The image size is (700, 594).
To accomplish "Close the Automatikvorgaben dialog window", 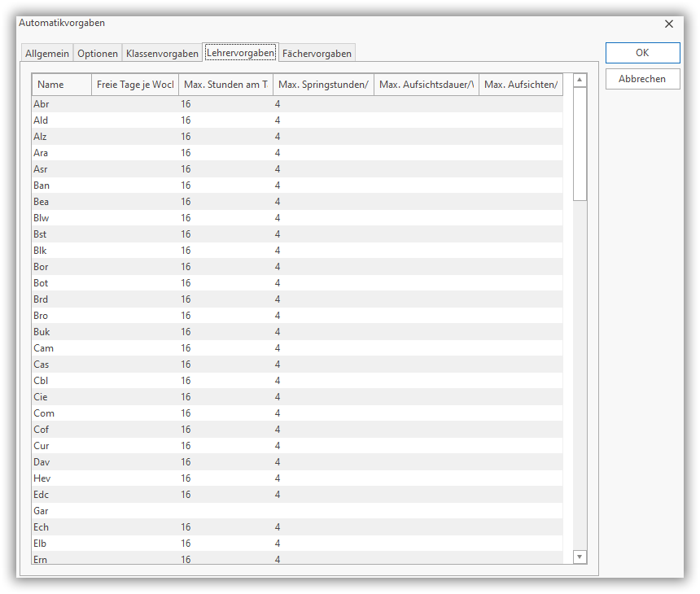I will (x=669, y=24).
